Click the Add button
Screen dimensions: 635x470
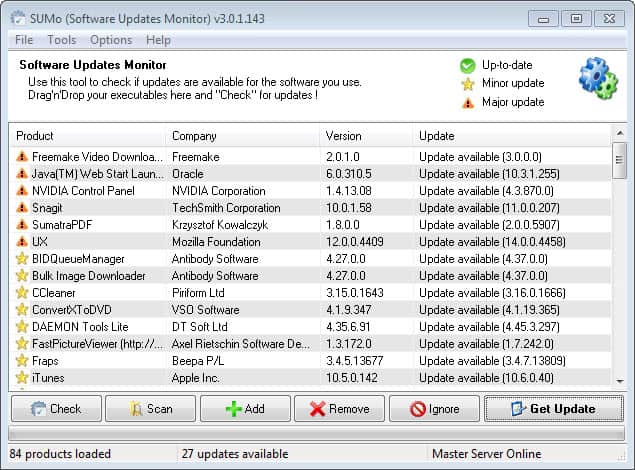pyautogui.click(x=245, y=409)
